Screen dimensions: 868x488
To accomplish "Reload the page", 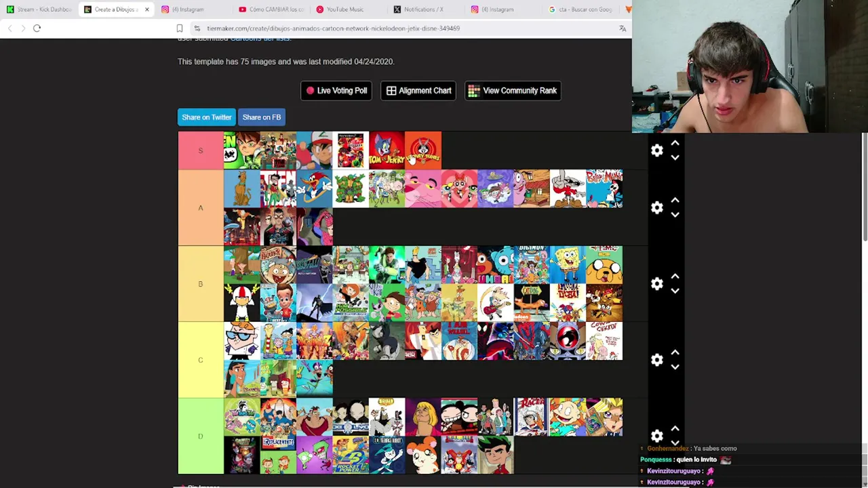I will 37,28.
